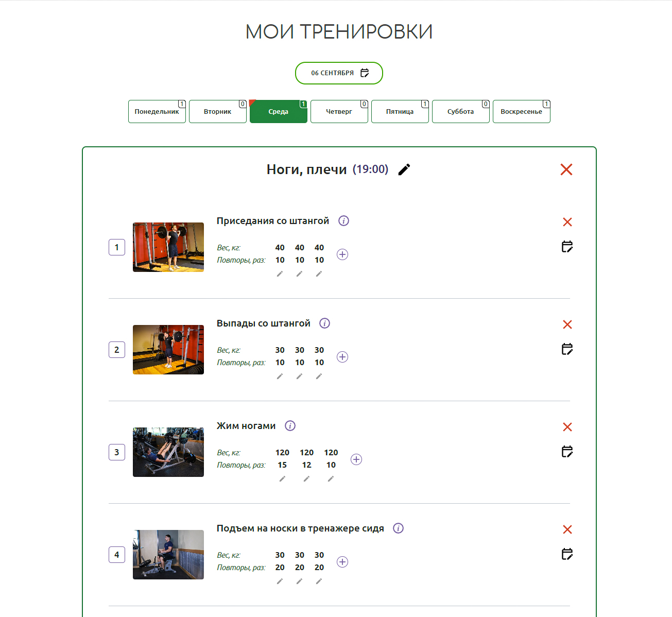Click the Выпады со штангой exercise name
The image size is (672, 617).
pyautogui.click(x=263, y=323)
